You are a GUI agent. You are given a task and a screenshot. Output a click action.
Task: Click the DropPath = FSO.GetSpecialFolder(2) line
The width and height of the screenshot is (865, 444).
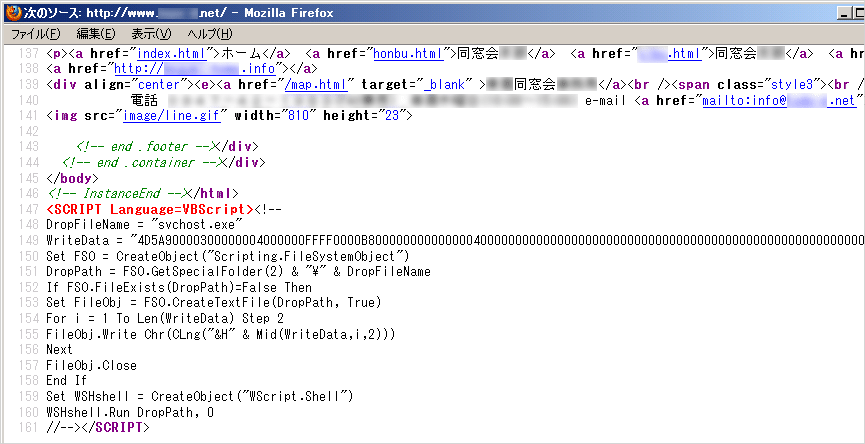tap(239, 271)
